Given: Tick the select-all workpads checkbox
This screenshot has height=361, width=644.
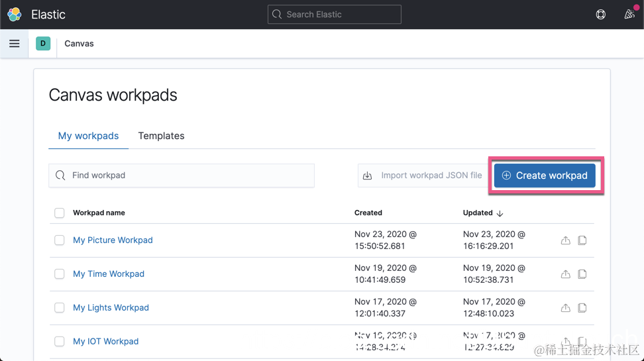Looking at the screenshot, I should coord(60,213).
